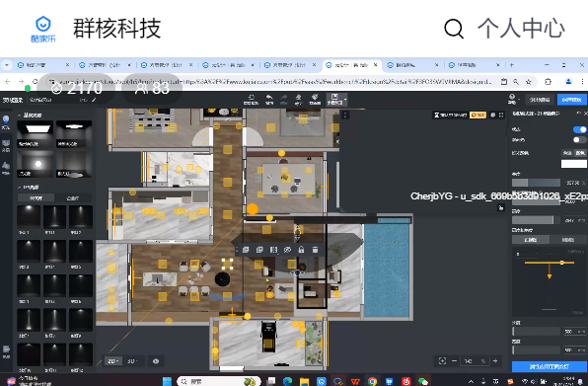Click the zoom percentage field
The image size is (588, 386).
[476, 361]
